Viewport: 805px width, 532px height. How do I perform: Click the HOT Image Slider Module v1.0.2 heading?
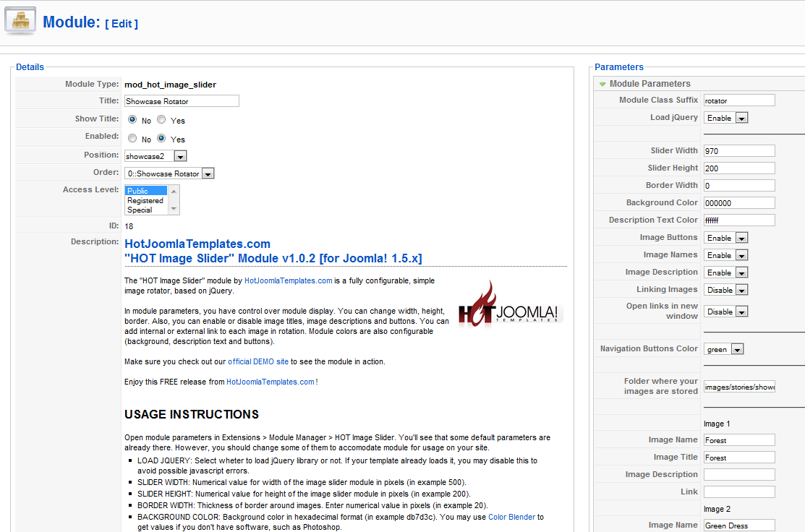pyautogui.click(x=273, y=259)
